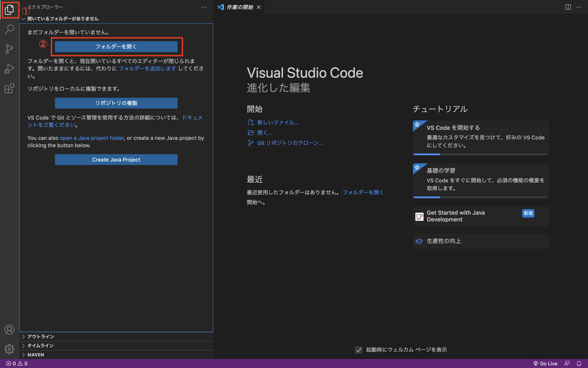The image size is (588, 368).
Task: Open the VS Code を開始する tutorial card
Action: point(481,138)
